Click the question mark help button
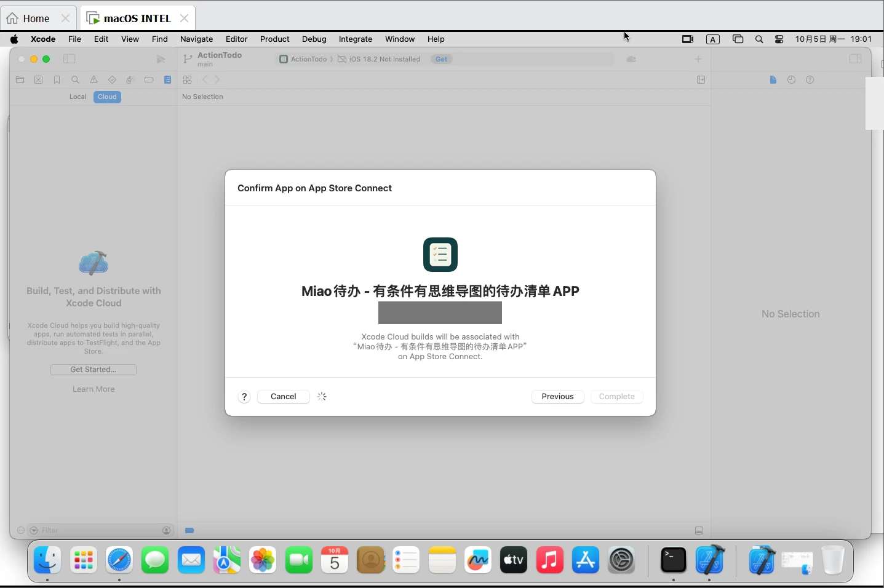Screen dimensions: 884x588 pyautogui.click(x=244, y=397)
